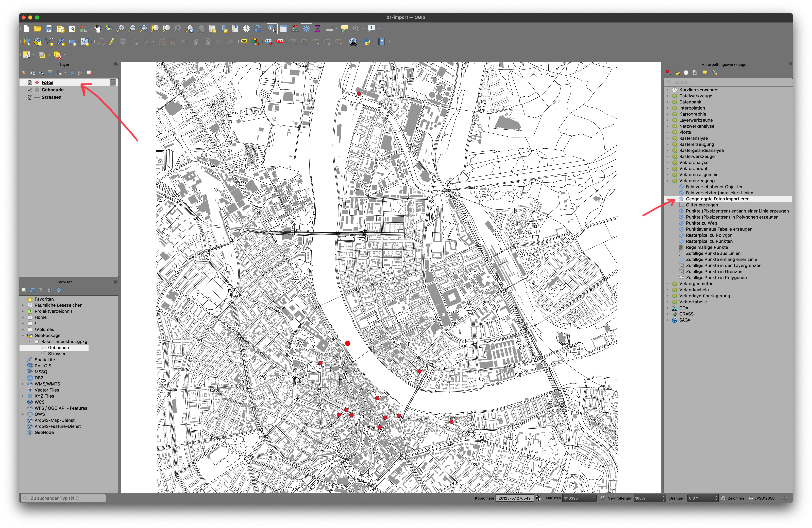Screen dimensions: 812x528
Task: Click the Save Project floppy icon
Action: (x=49, y=29)
